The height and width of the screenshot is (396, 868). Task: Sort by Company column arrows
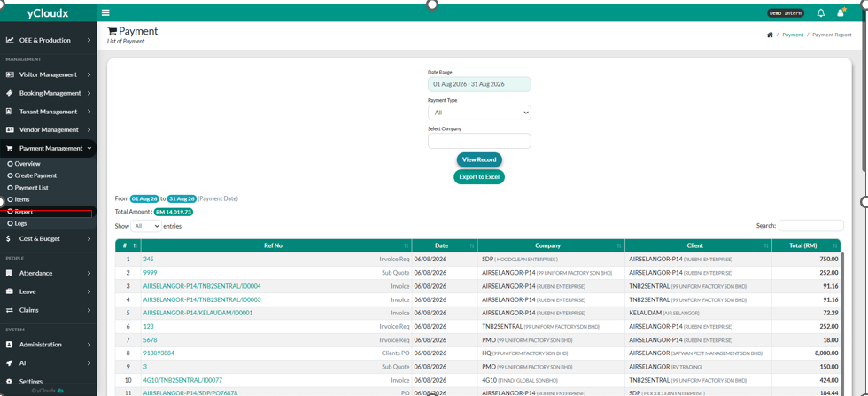click(619, 245)
